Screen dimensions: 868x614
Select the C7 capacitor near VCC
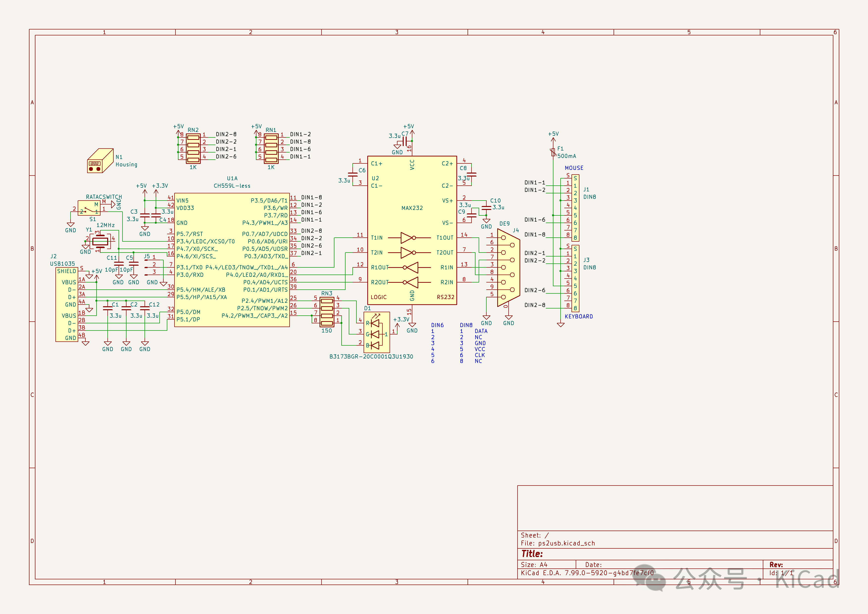point(405,141)
